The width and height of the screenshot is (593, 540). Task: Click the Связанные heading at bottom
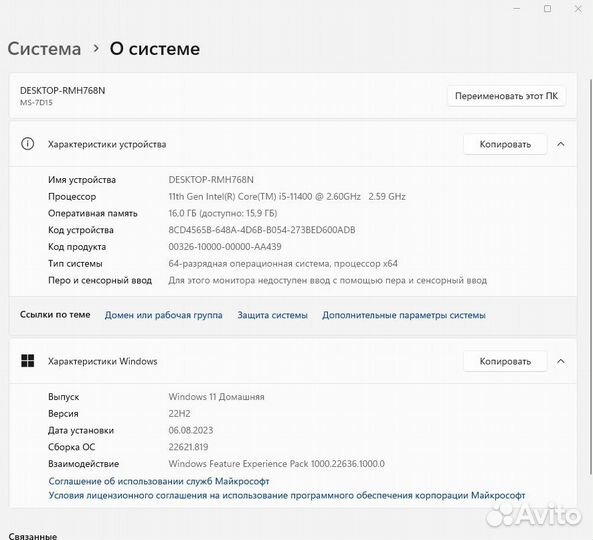point(33,536)
